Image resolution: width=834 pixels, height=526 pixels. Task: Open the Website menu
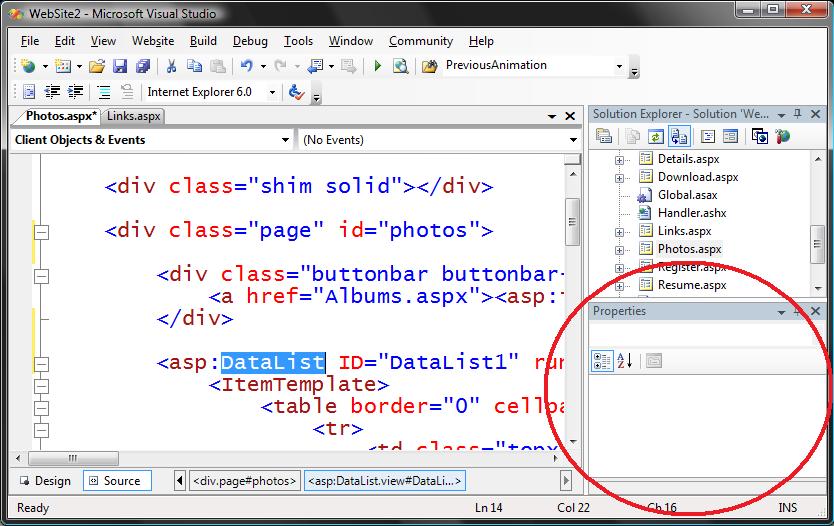[x=153, y=41]
